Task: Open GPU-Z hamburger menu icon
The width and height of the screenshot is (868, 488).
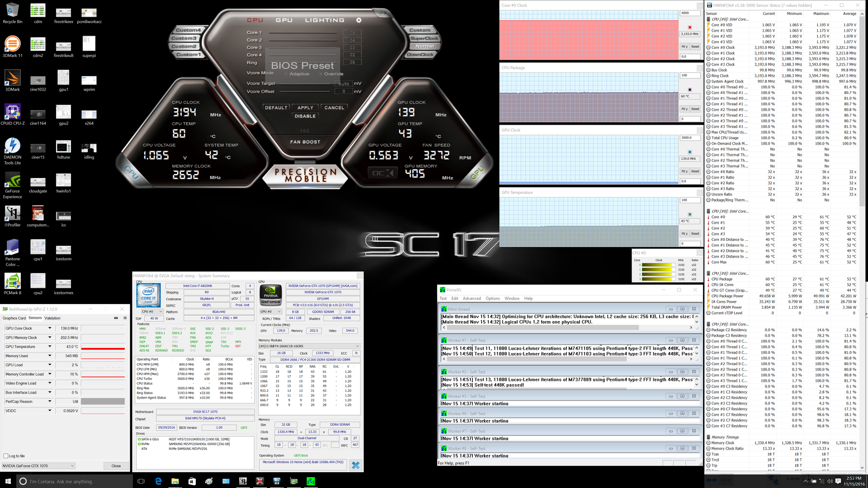Action: (x=125, y=318)
